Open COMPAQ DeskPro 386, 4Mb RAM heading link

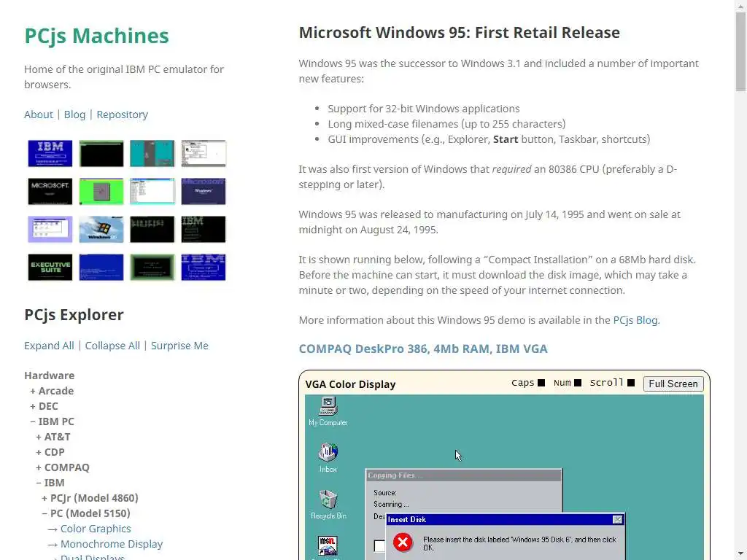click(x=423, y=349)
